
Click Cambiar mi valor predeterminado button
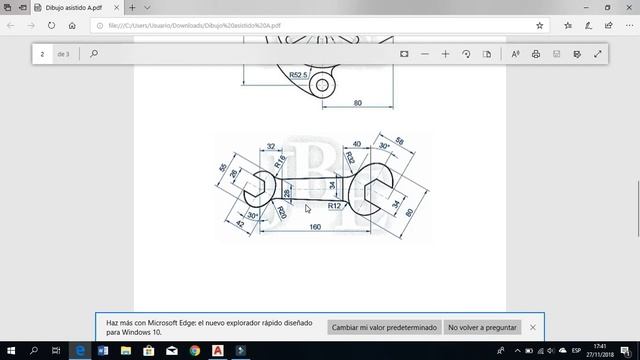click(x=384, y=327)
